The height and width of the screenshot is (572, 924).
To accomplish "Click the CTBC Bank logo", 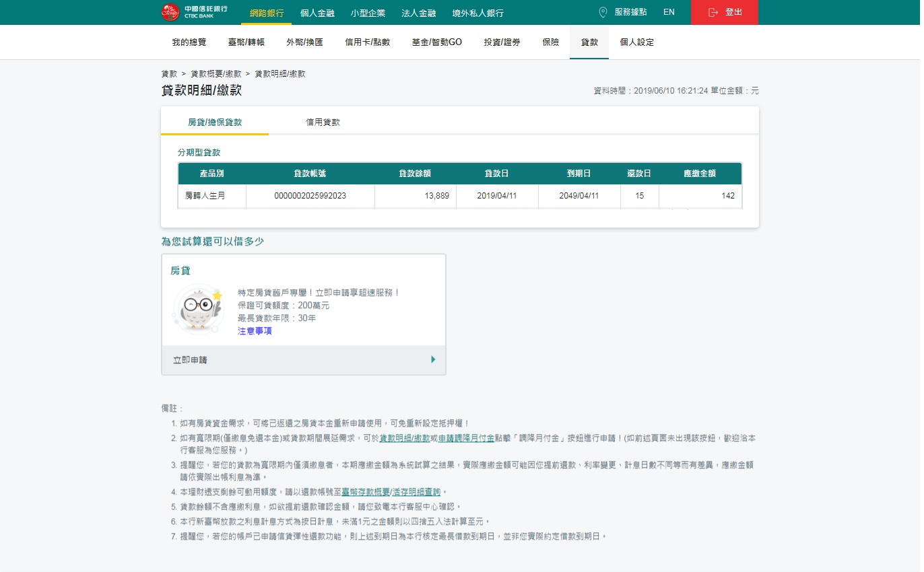I will point(195,12).
